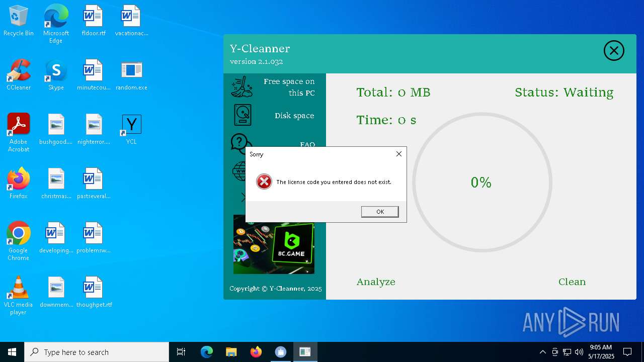The image size is (644, 362).
Task: Click the round blue app on the taskbar
Action: 280,352
